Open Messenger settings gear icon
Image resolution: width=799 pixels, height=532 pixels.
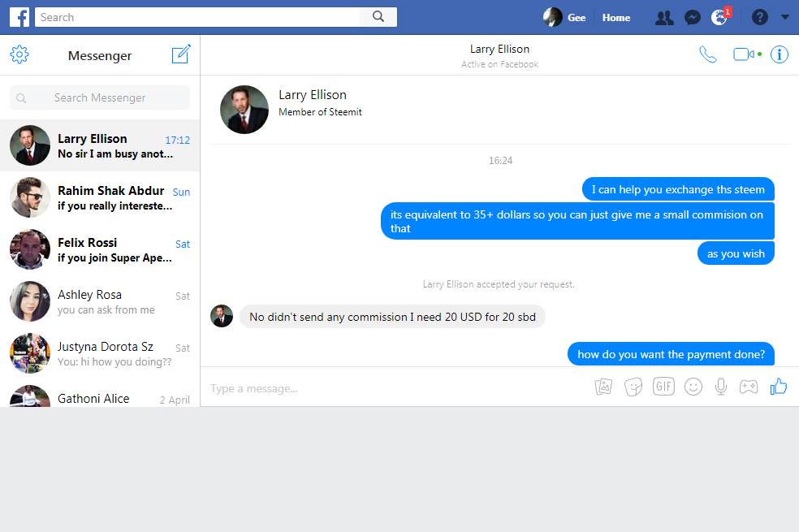pos(19,54)
